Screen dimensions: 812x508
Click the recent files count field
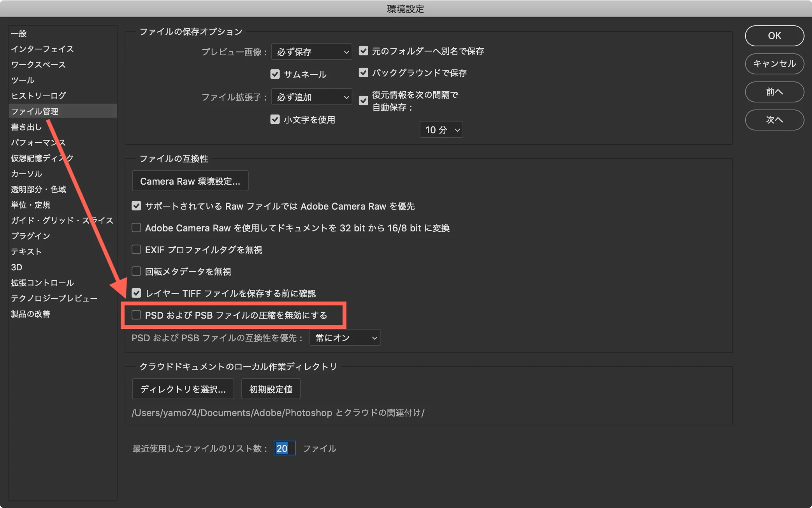tap(284, 448)
